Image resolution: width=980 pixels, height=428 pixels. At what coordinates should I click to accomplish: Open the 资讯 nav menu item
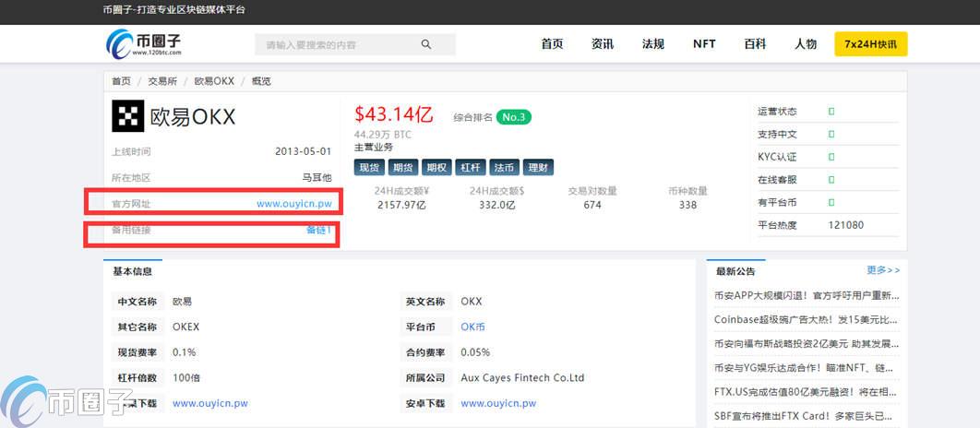(x=603, y=44)
